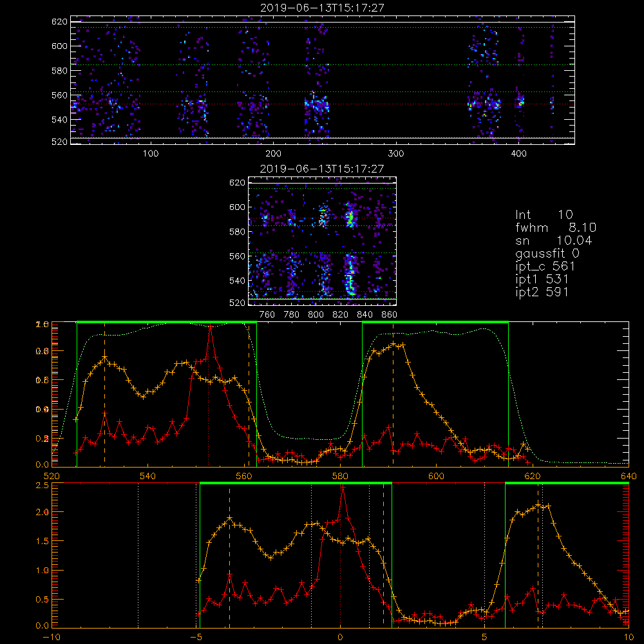
Task: Click x-axis label 10 on bottom plot
Action: click(x=629, y=637)
